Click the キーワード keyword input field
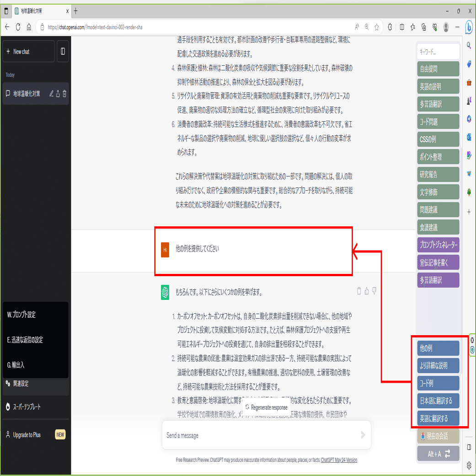 coord(438,51)
